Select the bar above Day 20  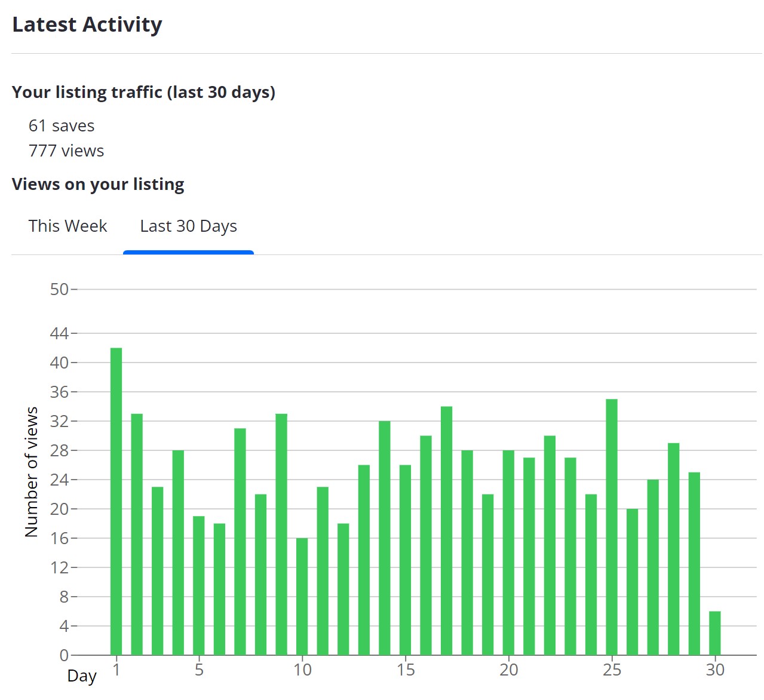(x=508, y=552)
